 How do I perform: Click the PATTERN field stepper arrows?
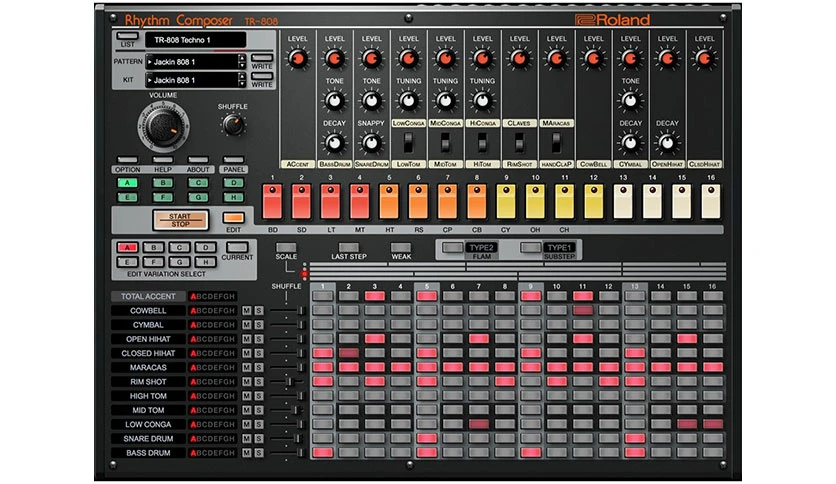(242, 62)
